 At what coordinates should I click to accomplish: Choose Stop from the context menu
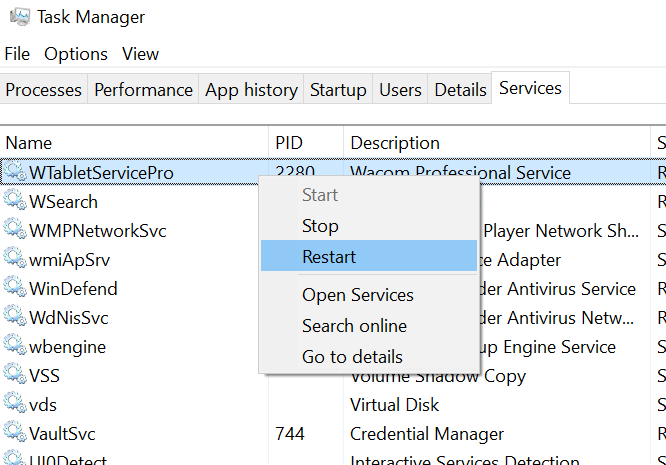tap(320, 226)
